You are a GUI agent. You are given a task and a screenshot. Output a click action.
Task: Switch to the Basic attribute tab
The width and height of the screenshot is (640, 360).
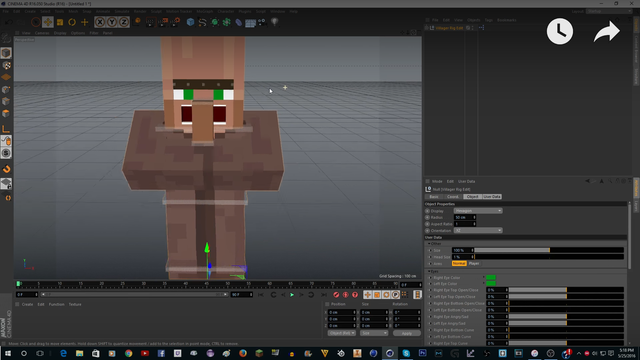(x=434, y=197)
